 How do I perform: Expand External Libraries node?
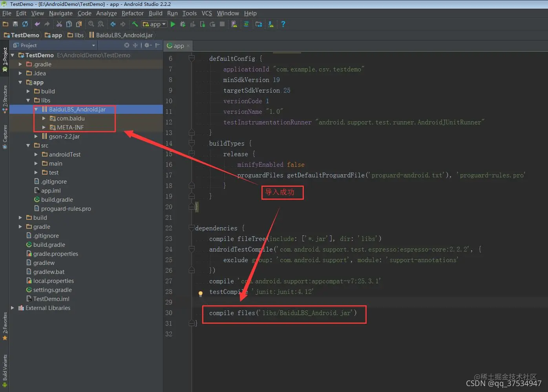[13, 308]
